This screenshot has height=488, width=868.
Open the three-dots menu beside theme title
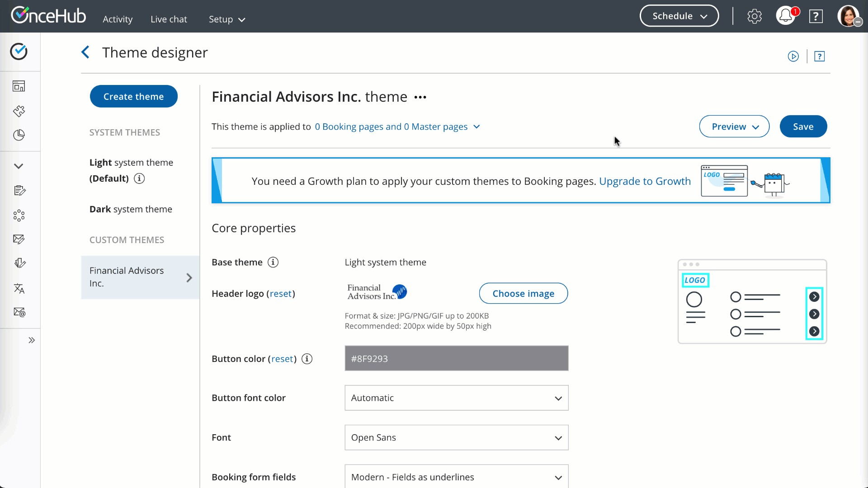coord(420,97)
